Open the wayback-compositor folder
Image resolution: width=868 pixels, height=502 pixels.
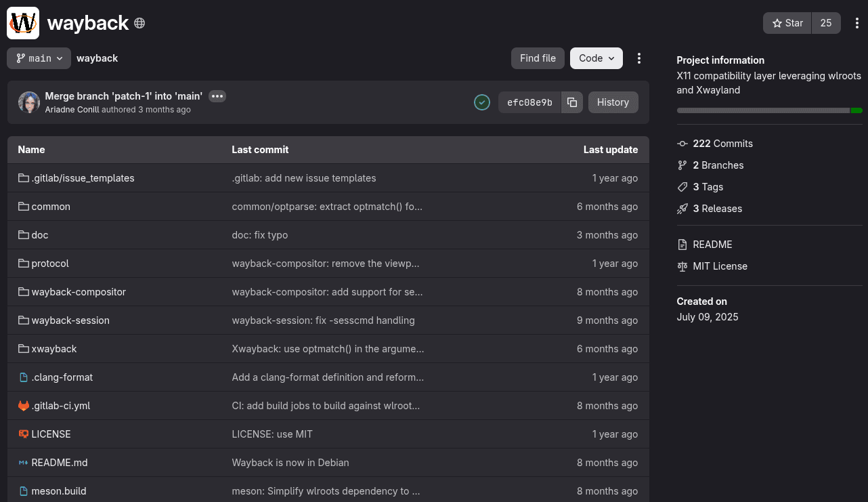coord(79,292)
